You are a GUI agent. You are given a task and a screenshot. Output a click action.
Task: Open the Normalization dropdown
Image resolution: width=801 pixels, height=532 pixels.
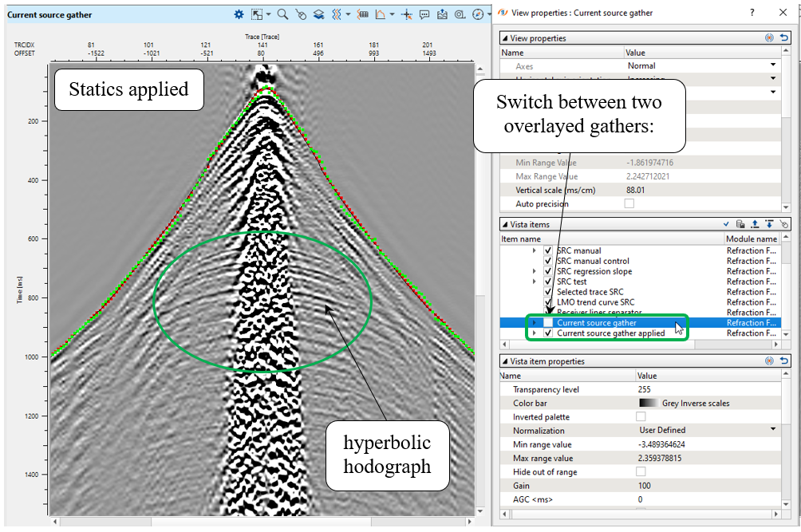(772, 430)
